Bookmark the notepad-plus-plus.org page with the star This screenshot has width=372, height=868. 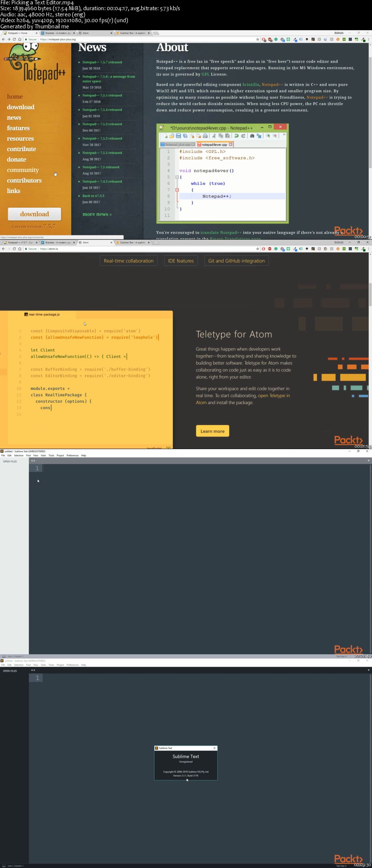click(258, 39)
